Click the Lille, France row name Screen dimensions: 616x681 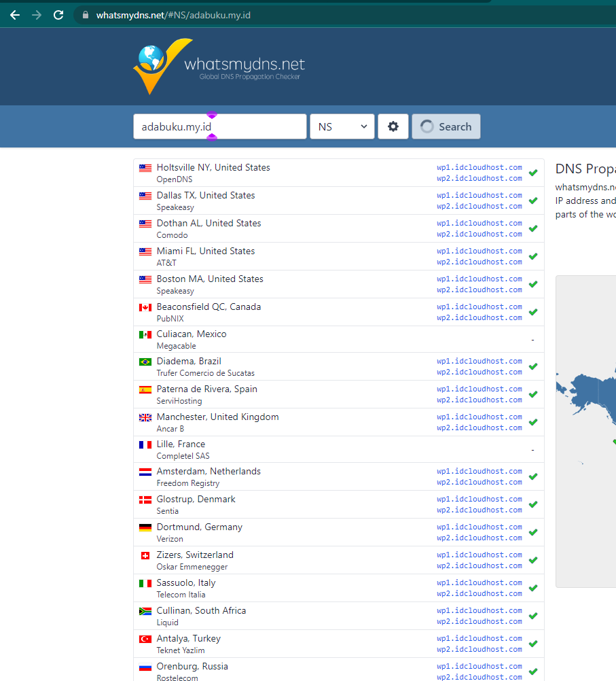[181, 444]
